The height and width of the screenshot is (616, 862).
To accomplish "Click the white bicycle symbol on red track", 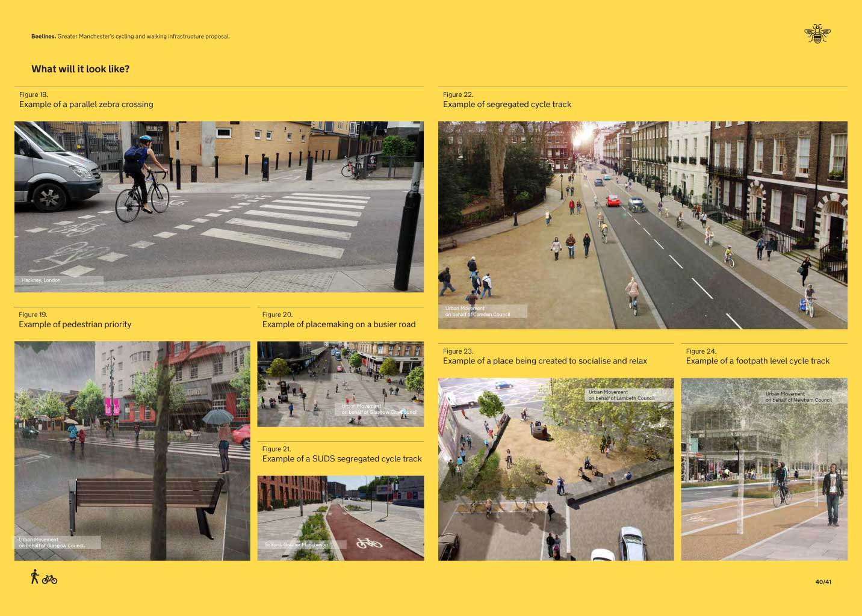I will pos(369,543).
